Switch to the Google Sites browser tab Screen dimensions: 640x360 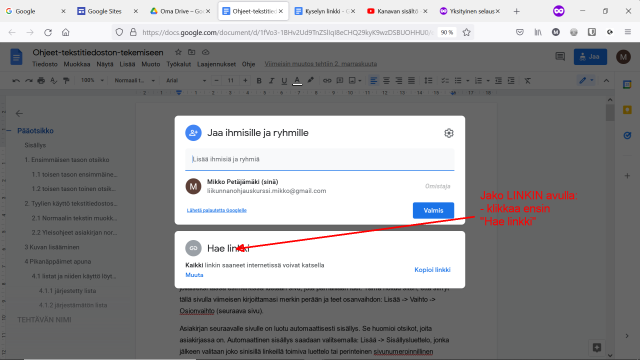coord(104,11)
